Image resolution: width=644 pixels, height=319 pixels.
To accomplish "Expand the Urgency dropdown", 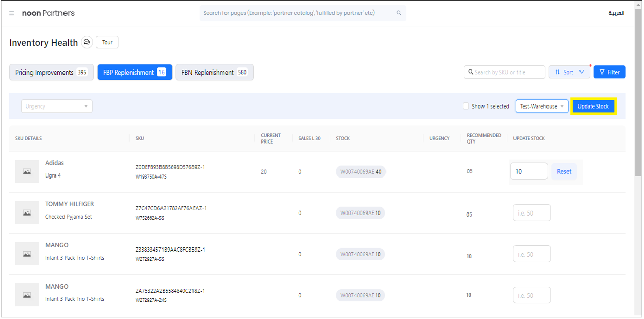I will pos(57,107).
